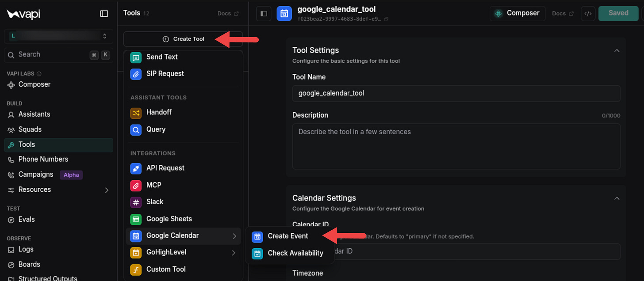This screenshot has height=281, width=644.
Task: Select Tools in the sidebar
Action: 58,144
